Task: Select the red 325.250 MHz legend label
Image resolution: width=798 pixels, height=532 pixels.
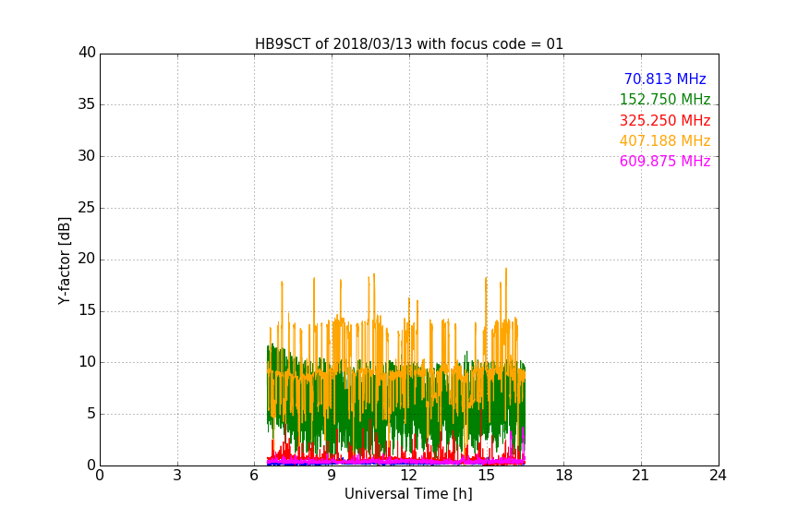Action: (665, 120)
